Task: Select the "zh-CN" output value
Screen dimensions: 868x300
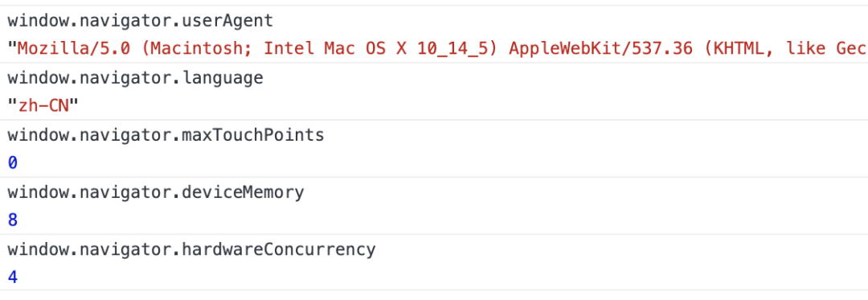Action: coord(43,105)
